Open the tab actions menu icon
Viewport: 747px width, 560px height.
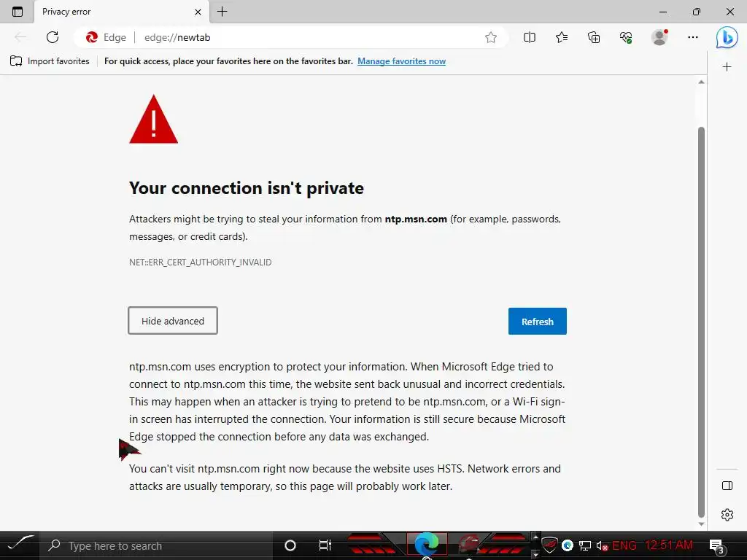click(x=18, y=12)
